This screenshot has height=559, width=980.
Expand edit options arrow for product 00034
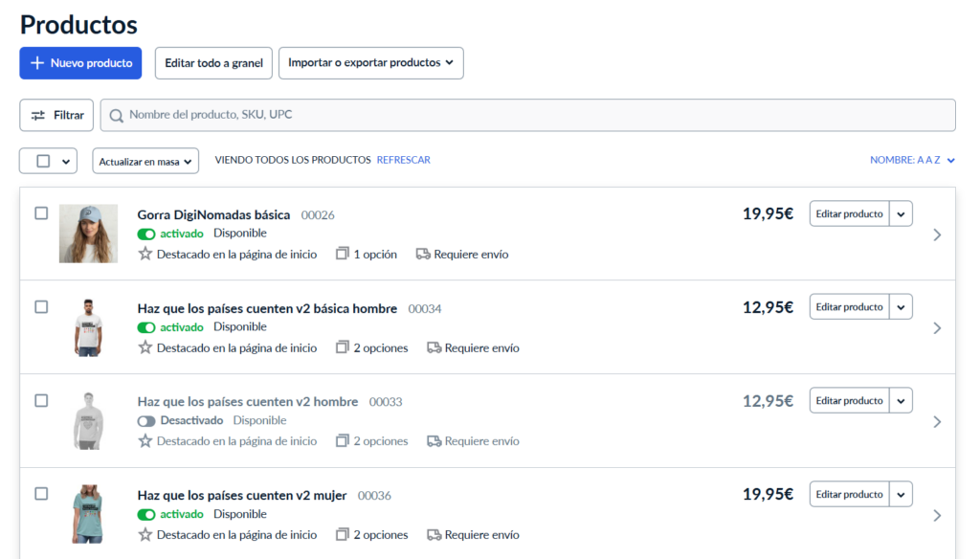902,307
